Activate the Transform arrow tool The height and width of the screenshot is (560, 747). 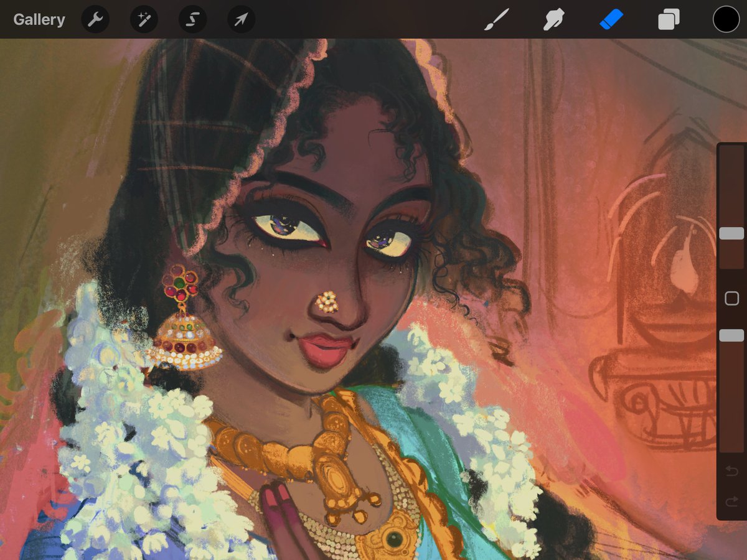241,19
